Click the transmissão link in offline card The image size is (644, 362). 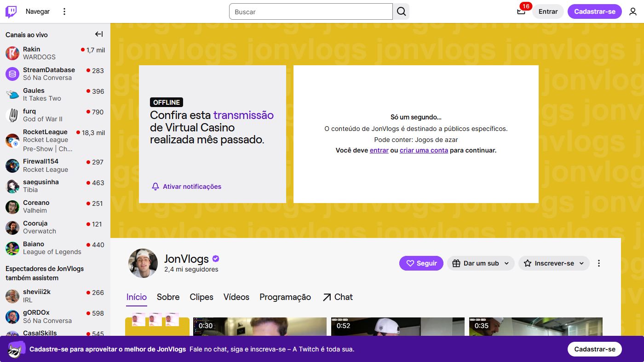coord(243,115)
